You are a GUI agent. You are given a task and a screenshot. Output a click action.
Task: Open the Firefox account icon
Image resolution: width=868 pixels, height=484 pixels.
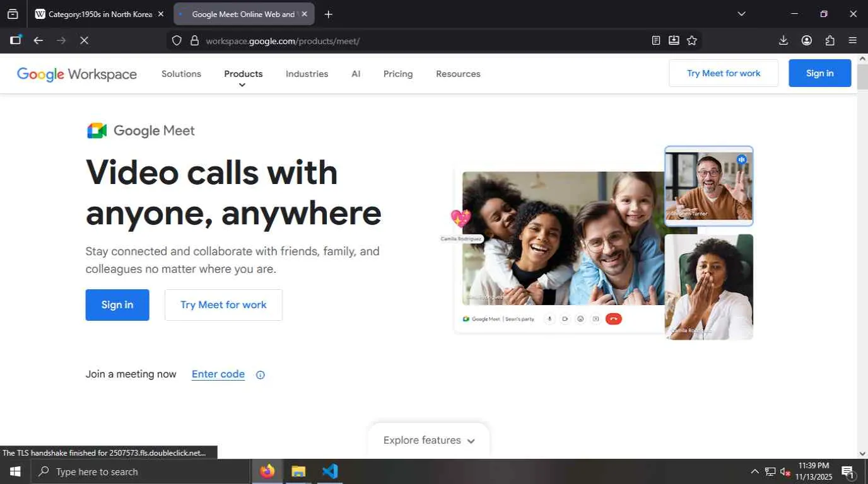pyautogui.click(x=807, y=40)
